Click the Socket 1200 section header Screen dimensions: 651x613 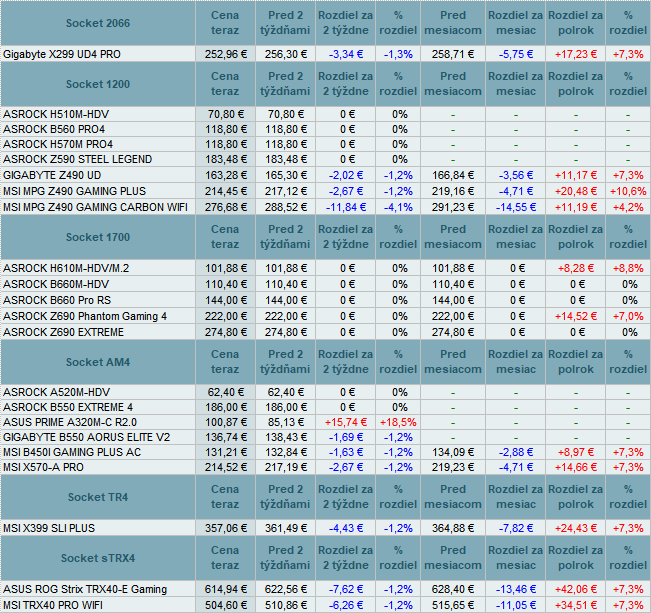(x=98, y=84)
